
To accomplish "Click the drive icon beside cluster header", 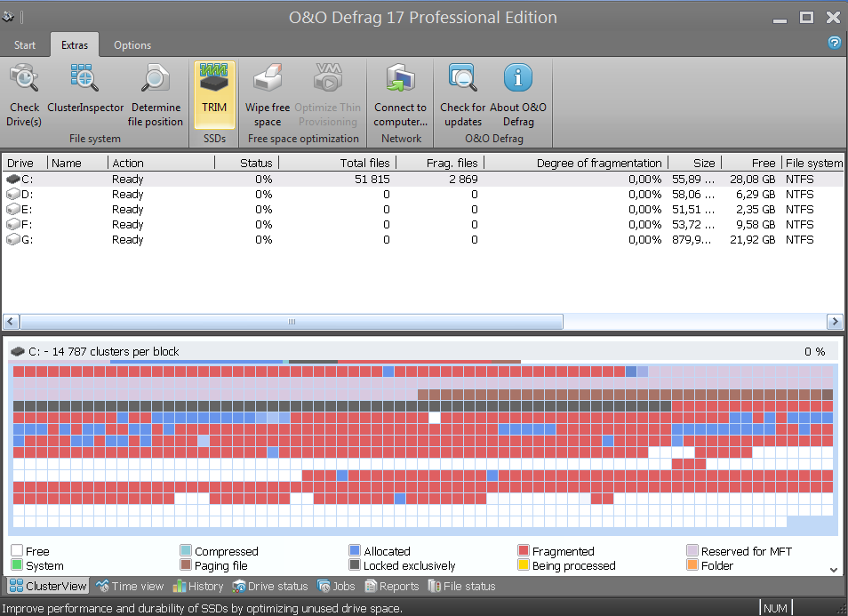I will click(18, 351).
